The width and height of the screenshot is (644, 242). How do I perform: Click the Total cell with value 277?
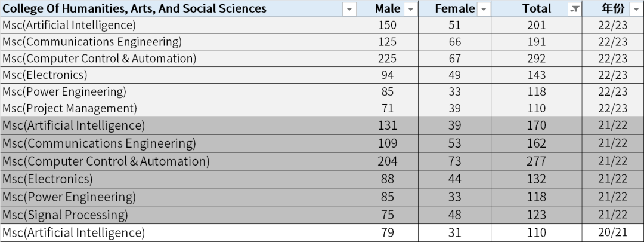click(537, 161)
